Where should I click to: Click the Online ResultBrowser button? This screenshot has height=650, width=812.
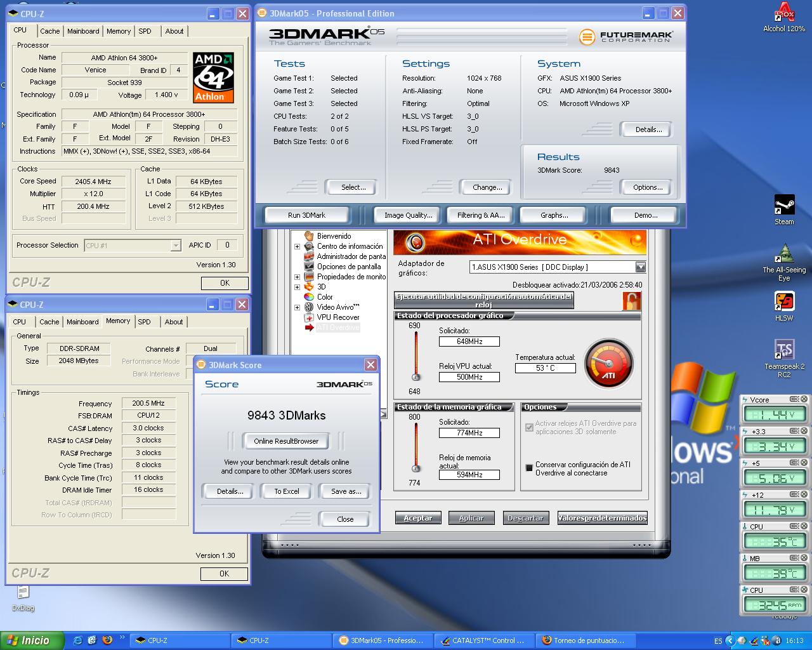(286, 441)
